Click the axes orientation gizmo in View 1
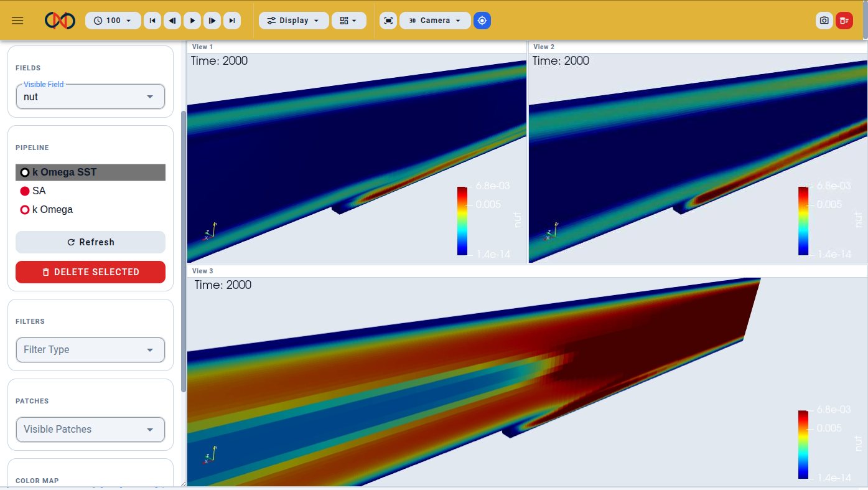868x490 pixels. tap(210, 232)
